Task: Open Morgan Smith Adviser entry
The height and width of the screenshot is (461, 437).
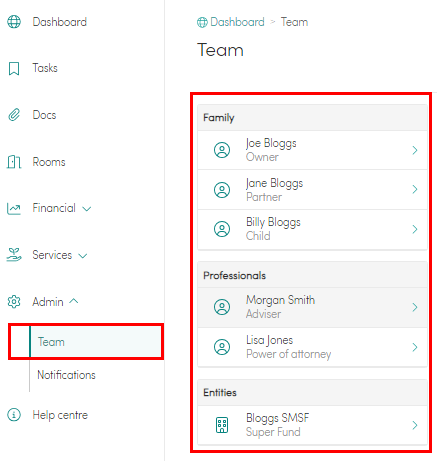Action: [x=312, y=307]
